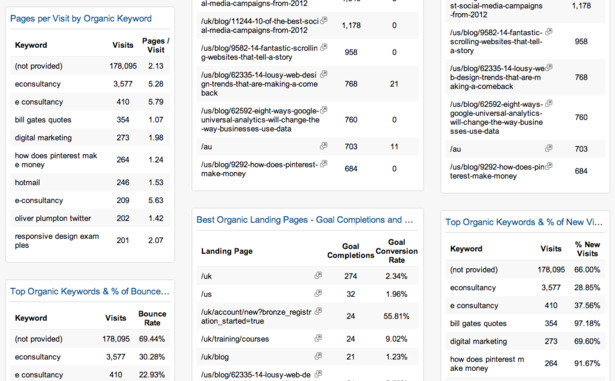The width and height of the screenshot is (615, 381).
Task: Open Top Organic Keywords & % of New Visits title
Action: (524, 222)
